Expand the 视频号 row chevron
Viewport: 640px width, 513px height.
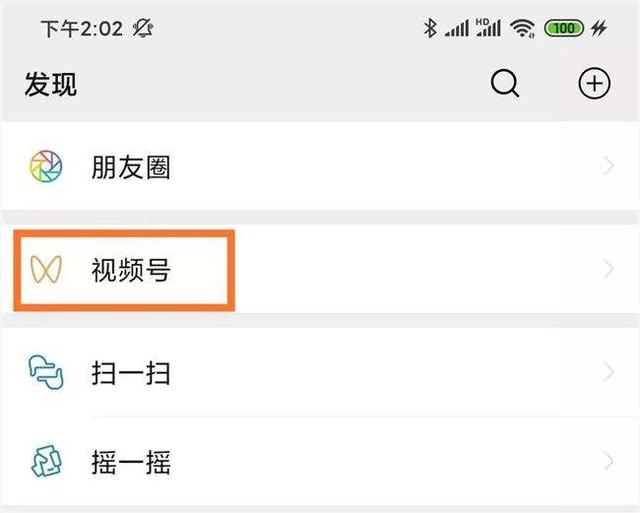pyautogui.click(x=609, y=269)
